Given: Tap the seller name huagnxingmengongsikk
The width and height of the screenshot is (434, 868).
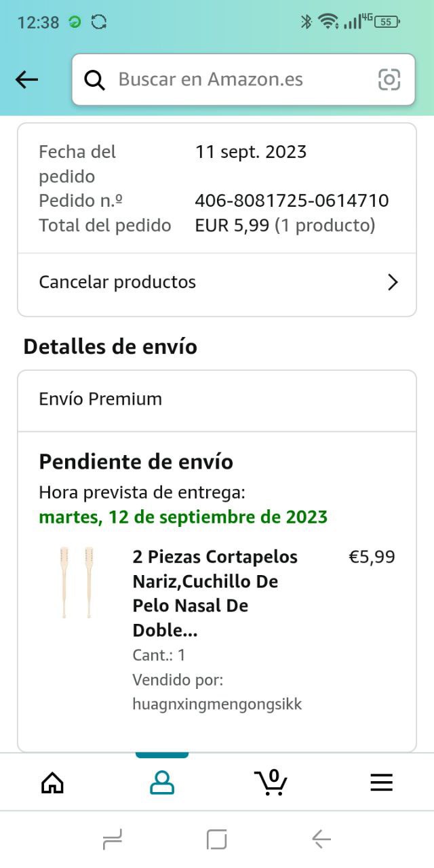Looking at the screenshot, I should coord(217,704).
